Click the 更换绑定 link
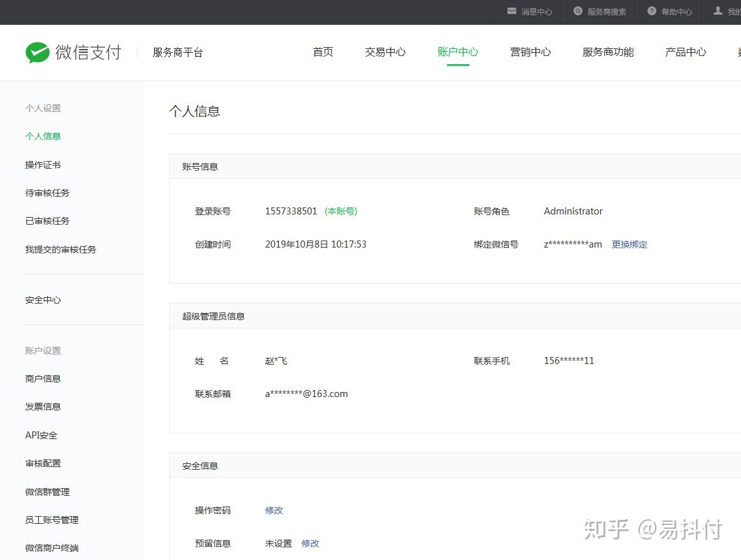Viewport: 741px width, 560px height. coord(630,244)
